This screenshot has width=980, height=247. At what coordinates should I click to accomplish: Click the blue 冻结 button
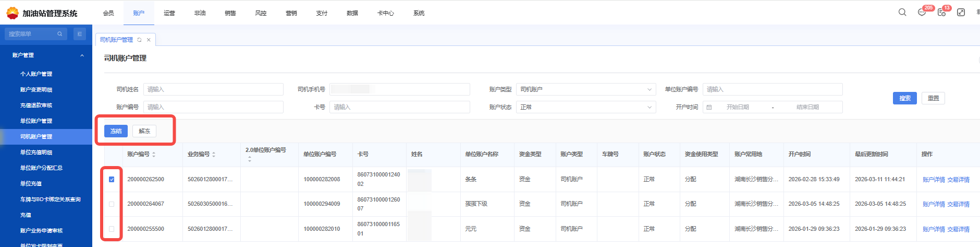[116, 131]
